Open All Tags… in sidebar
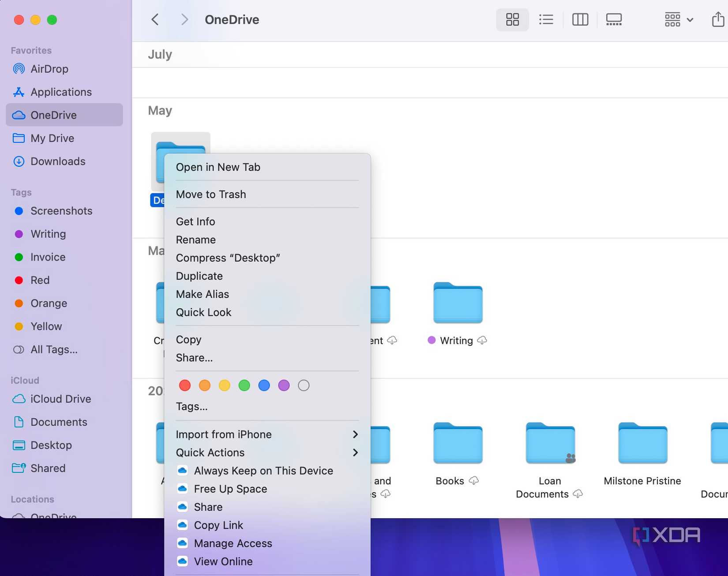 (54, 349)
